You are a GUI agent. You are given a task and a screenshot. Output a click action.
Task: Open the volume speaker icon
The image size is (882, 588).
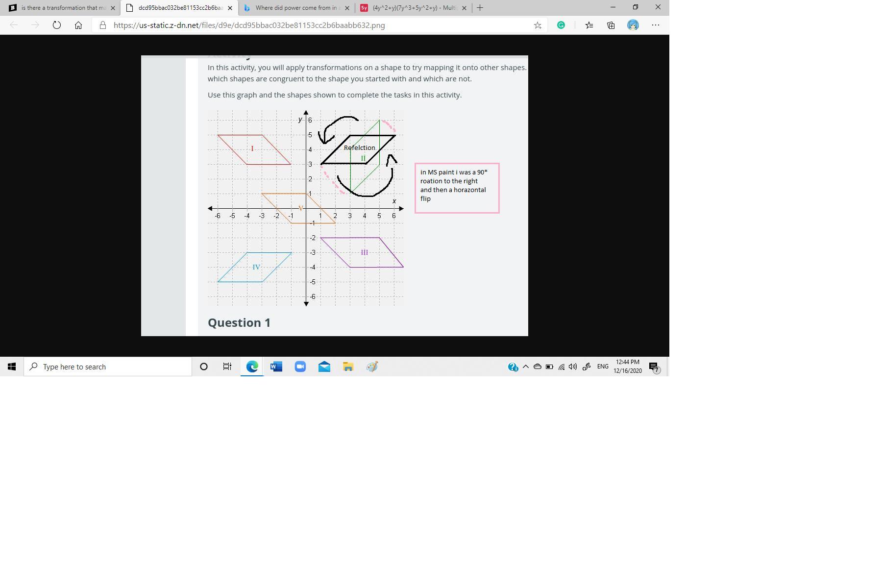point(573,367)
